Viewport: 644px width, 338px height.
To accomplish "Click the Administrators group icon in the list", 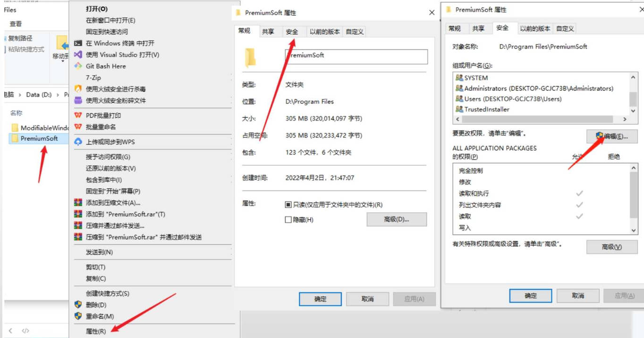I will (x=459, y=88).
